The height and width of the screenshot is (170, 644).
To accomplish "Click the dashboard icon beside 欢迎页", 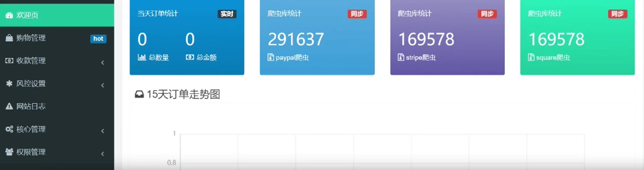I will pos(9,15).
